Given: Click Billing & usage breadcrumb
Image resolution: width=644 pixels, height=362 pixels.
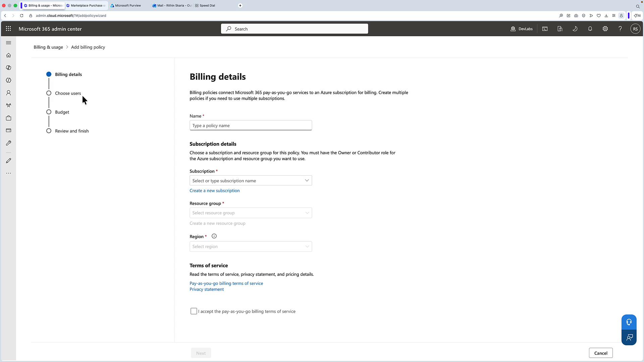Looking at the screenshot, I should coord(48,47).
